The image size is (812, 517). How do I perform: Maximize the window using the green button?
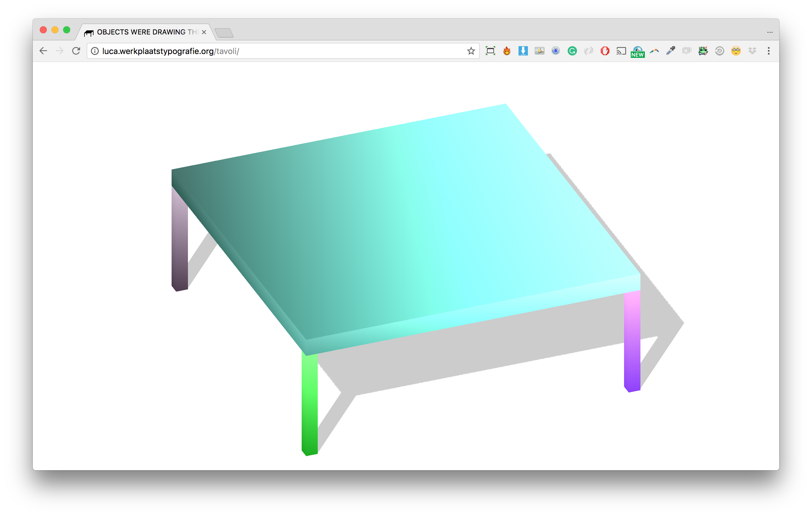point(67,30)
